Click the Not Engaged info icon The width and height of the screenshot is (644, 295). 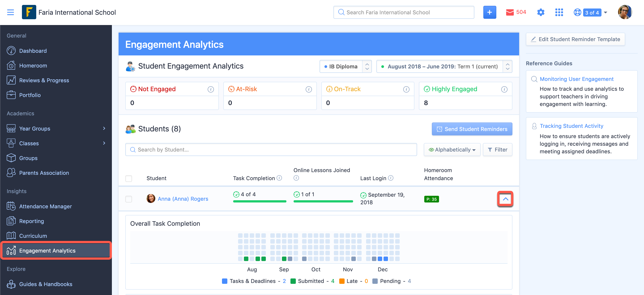[x=211, y=89]
